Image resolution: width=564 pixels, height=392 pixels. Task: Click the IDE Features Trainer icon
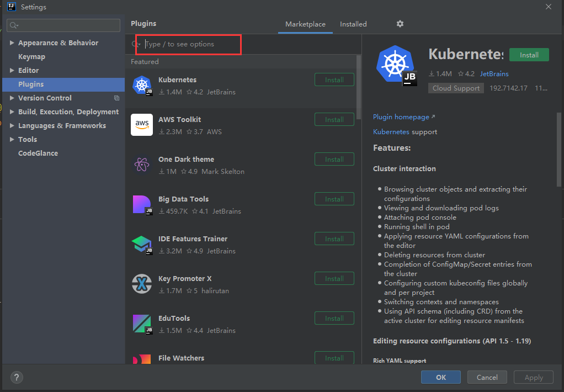click(x=142, y=245)
